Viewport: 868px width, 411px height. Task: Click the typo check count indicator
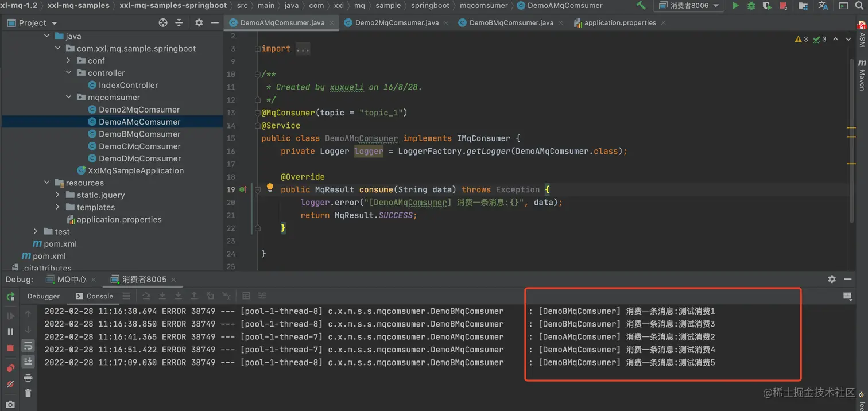pyautogui.click(x=820, y=39)
